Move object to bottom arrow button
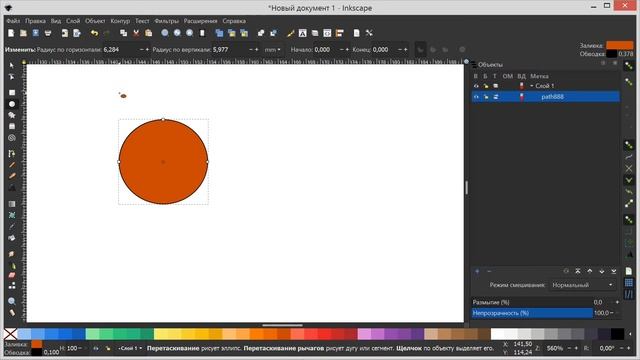This screenshot has height=360, width=640. click(x=613, y=271)
